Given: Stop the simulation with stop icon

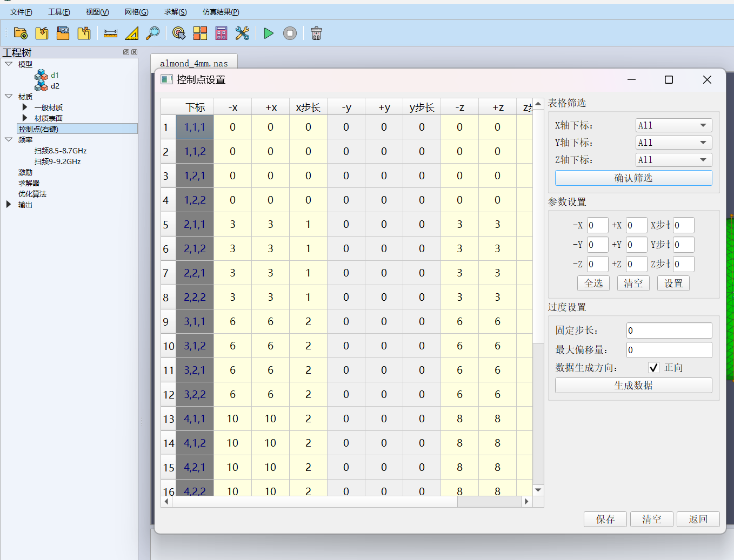Looking at the screenshot, I should (290, 33).
